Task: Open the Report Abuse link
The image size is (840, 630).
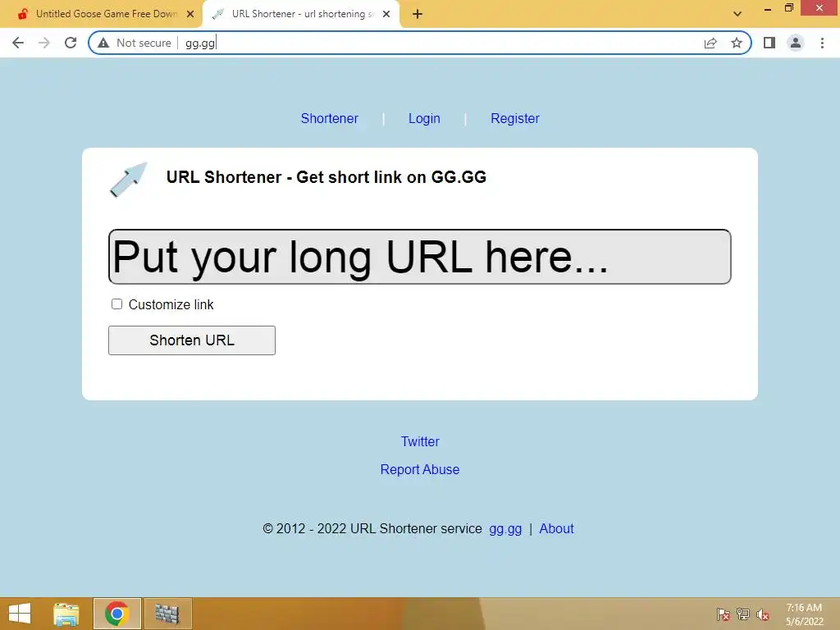Action: pyautogui.click(x=420, y=469)
